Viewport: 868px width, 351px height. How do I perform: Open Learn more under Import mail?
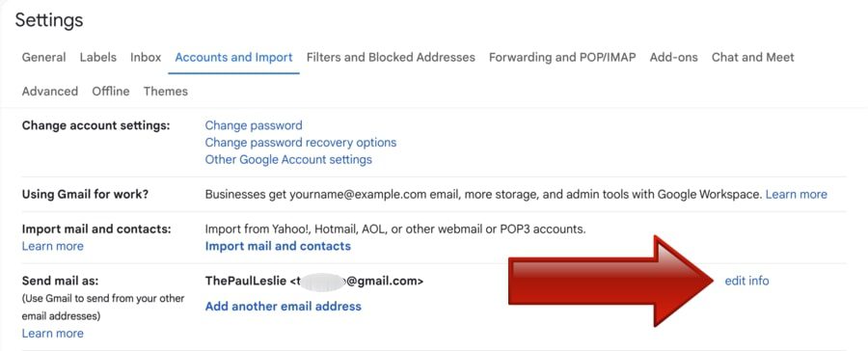click(53, 246)
